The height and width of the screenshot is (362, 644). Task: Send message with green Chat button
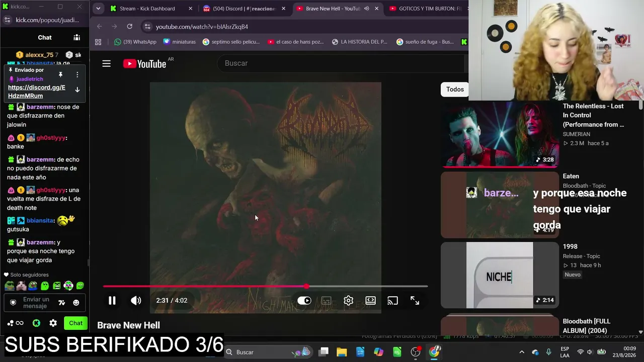coord(75,323)
